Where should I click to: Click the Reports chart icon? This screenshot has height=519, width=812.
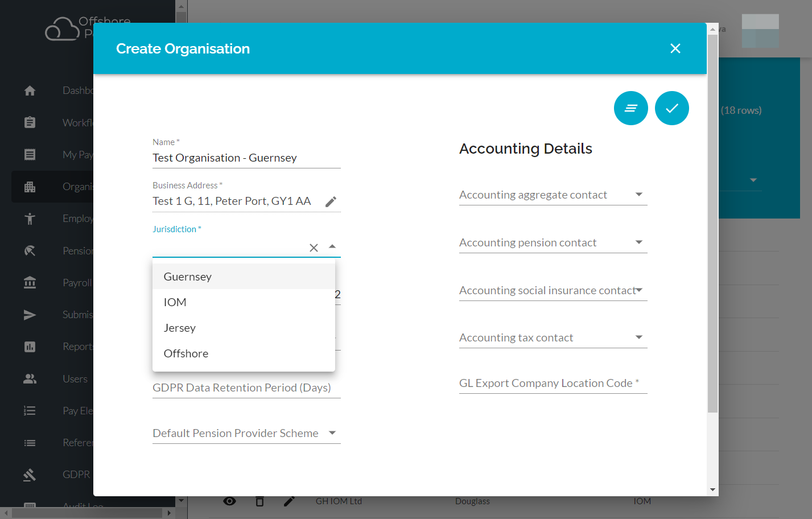30,347
